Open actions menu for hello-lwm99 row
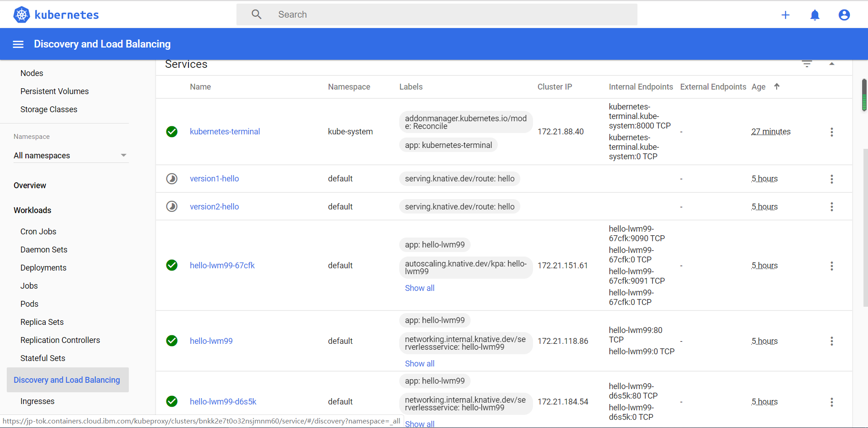 click(x=831, y=341)
